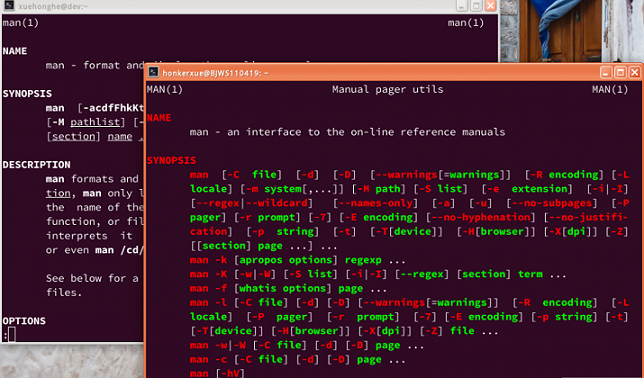Click the terminal icon in xuehonghe window title
This screenshot has width=644, height=378.
point(9,6)
